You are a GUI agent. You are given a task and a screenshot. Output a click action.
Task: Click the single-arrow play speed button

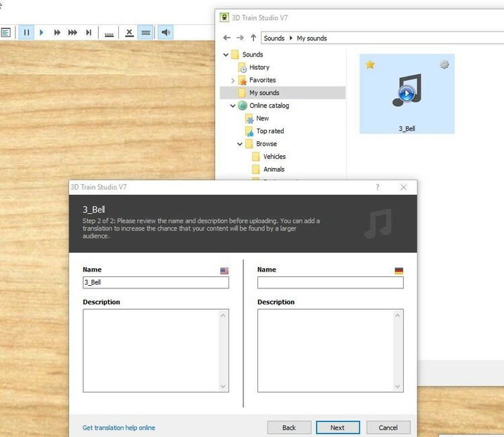coord(42,32)
